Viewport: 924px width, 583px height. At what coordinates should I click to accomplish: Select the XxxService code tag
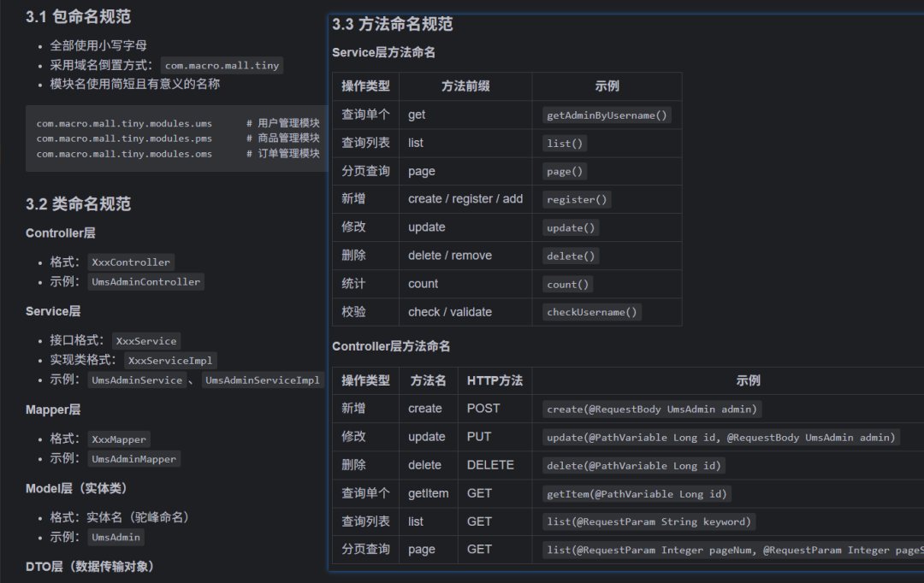pyautogui.click(x=146, y=341)
